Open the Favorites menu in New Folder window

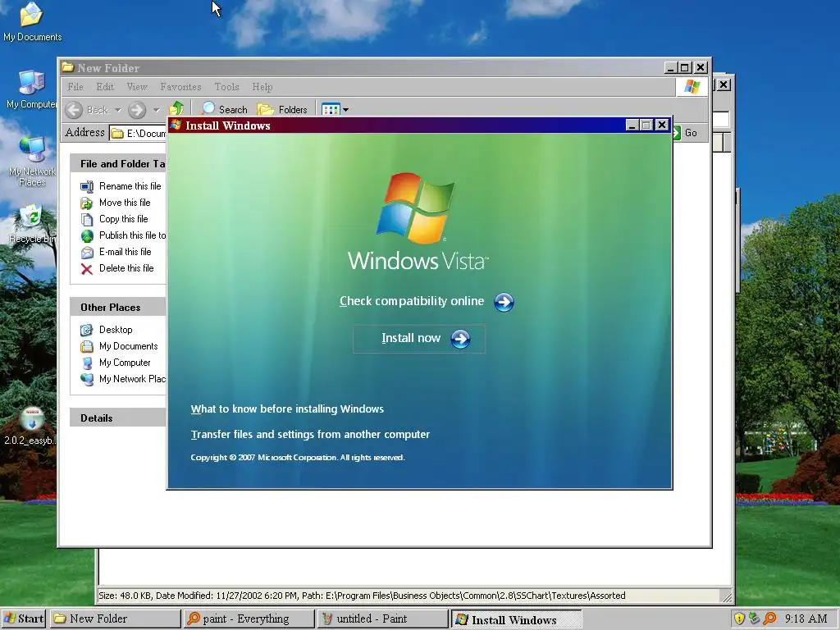[x=180, y=87]
